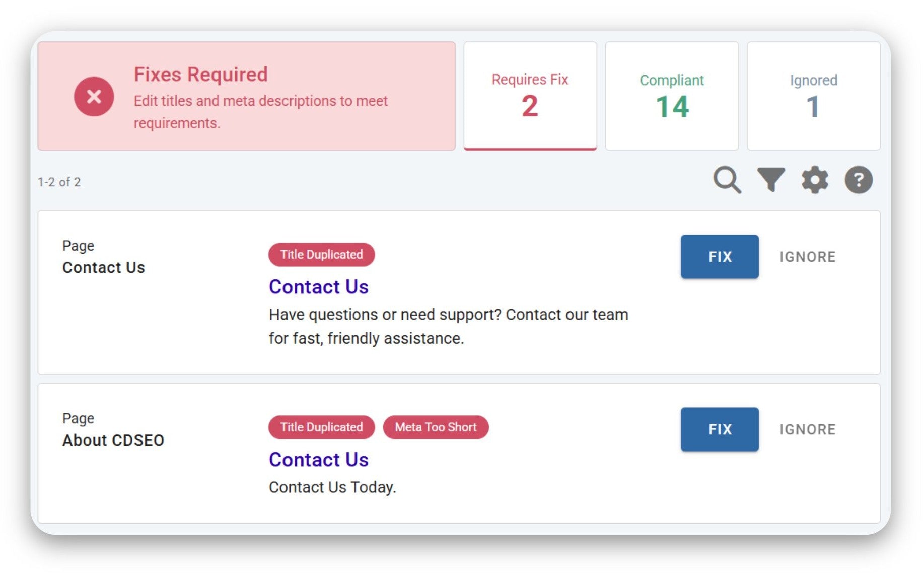Switch to the Requires Fix tab
The height and width of the screenshot is (588, 923).
tap(530, 96)
